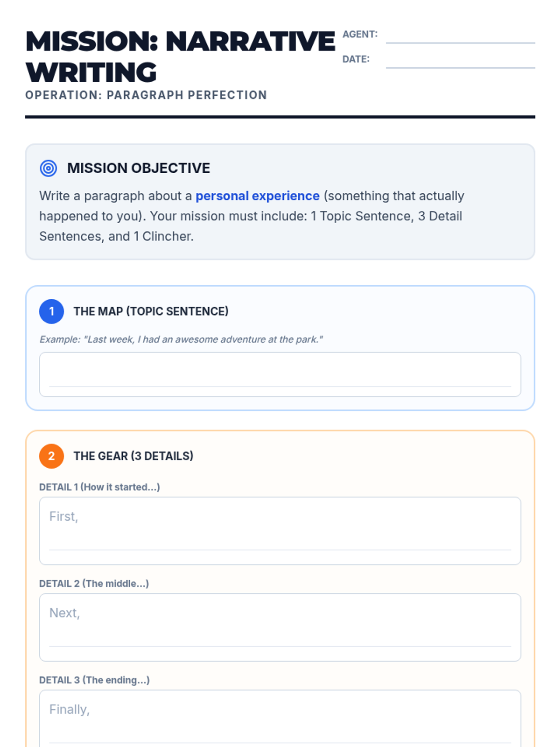Focus the Agent name line
The height and width of the screenshot is (747, 560).
coord(460,36)
